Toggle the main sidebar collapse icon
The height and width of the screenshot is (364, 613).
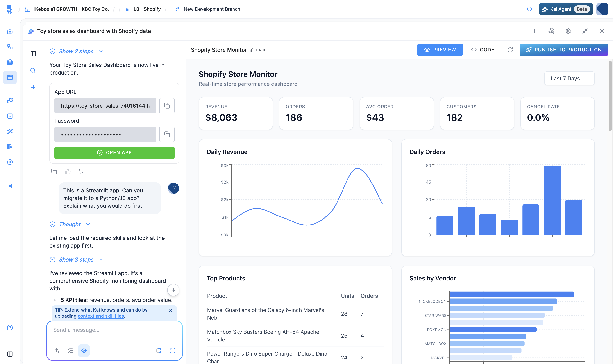coord(10,354)
